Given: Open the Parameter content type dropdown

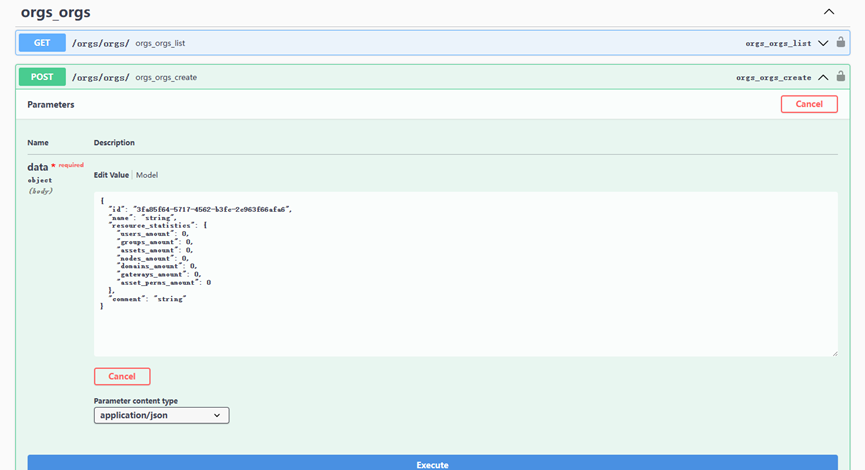Looking at the screenshot, I should [162, 415].
